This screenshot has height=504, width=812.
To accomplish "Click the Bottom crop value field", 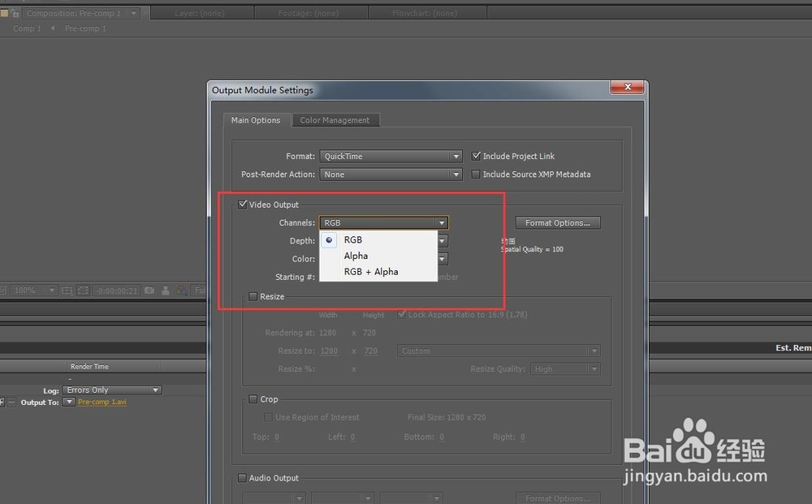I will coord(442,437).
